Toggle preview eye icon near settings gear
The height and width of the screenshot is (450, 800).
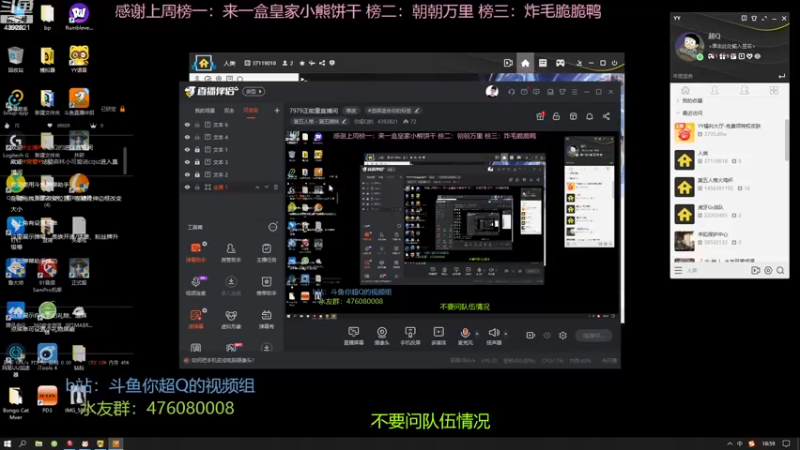[547, 335]
